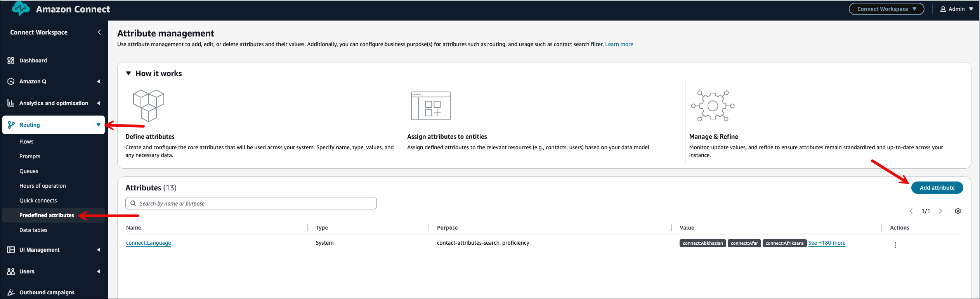Open the Queues menu item

coord(29,171)
